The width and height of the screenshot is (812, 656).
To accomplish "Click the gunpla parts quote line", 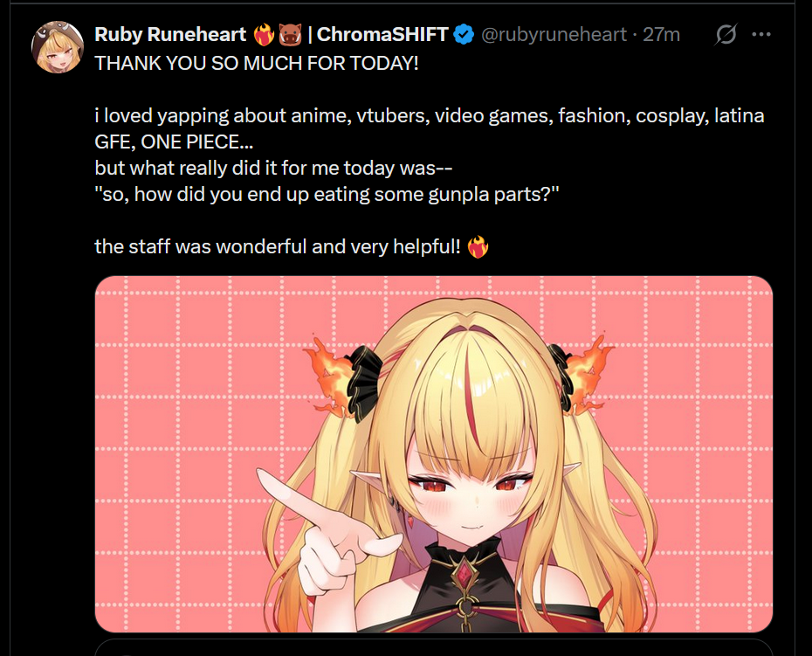I will point(327,194).
